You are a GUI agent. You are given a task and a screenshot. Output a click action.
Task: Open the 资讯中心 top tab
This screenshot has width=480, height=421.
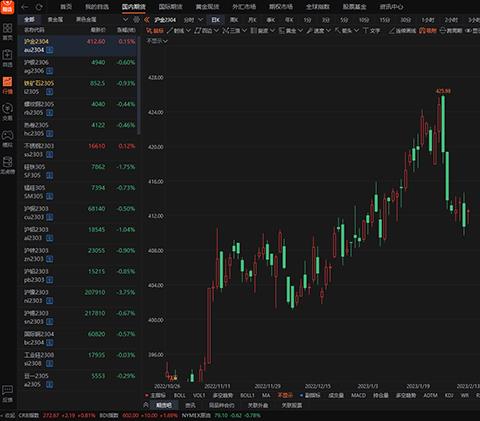coord(391,7)
